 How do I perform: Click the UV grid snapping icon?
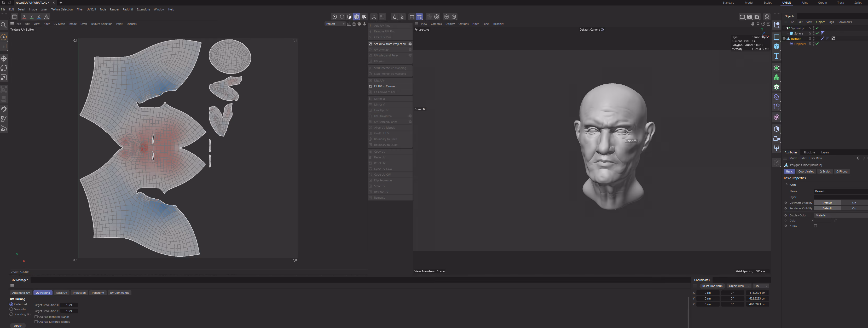419,16
